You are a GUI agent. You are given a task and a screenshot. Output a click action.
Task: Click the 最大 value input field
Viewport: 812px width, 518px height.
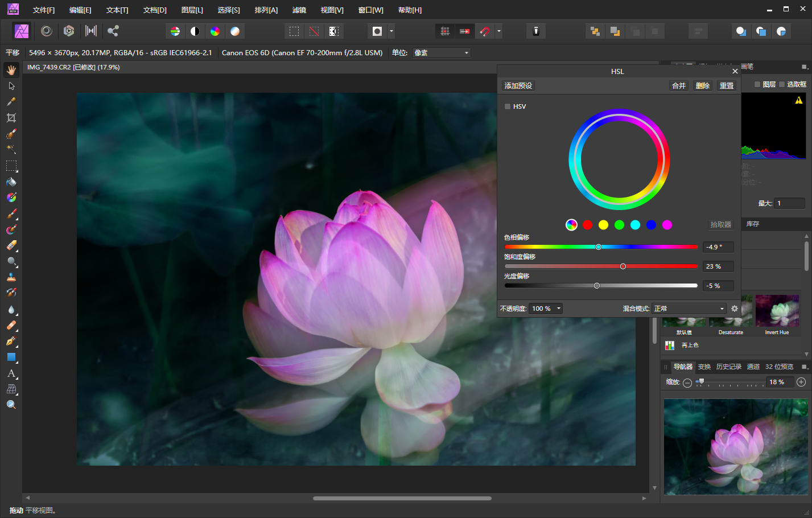coord(790,203)
